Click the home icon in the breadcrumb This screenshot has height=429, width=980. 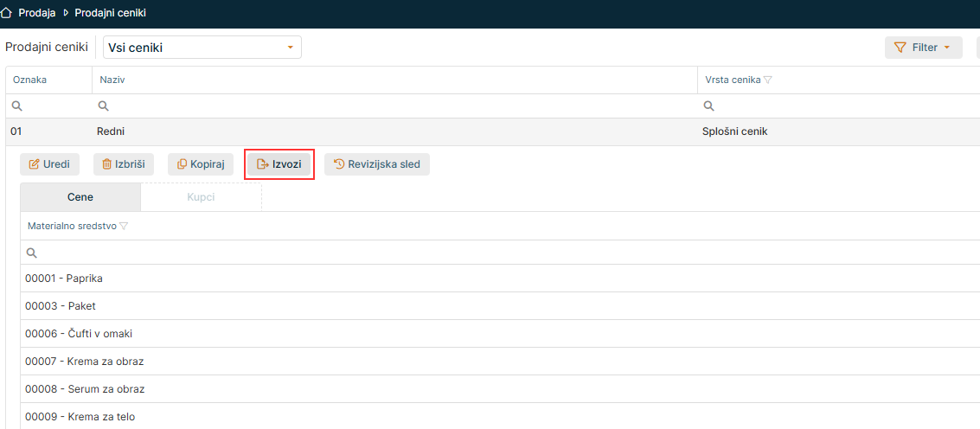click(7, 14)
